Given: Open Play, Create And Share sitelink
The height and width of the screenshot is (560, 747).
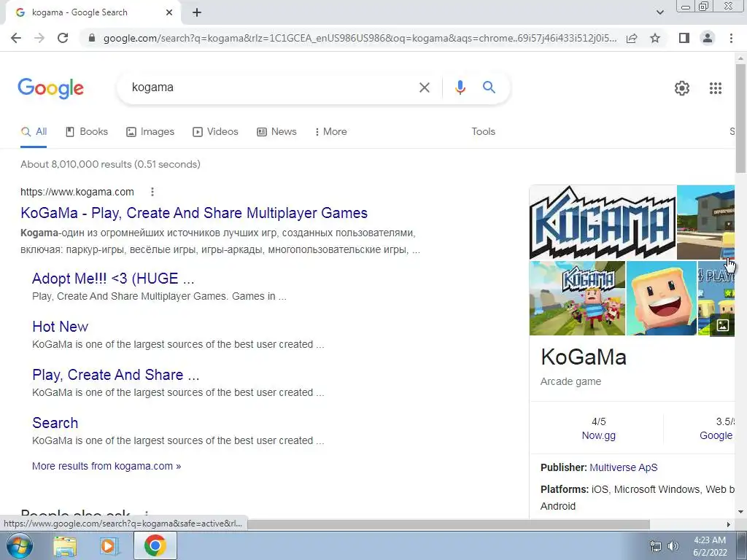Looking at the screenshot, I should tap(116, 375).
